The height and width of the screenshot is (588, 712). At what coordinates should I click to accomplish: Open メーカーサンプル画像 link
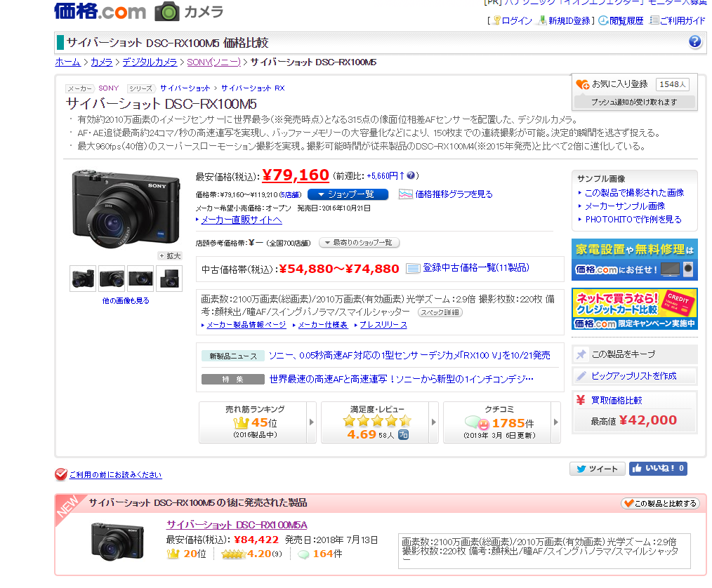pos(625,206)
